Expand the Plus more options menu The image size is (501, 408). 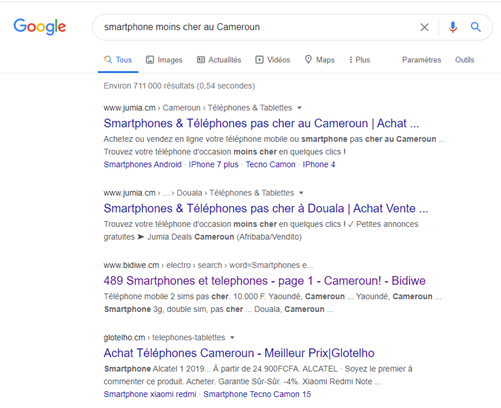pyautogui.click(x=360, y=60)
